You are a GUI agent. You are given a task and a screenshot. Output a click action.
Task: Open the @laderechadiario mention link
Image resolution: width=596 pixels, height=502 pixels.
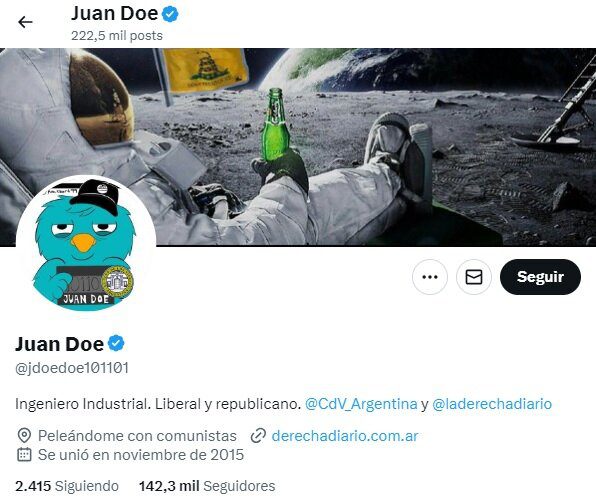pyautogui.click(x=492, y=404)
